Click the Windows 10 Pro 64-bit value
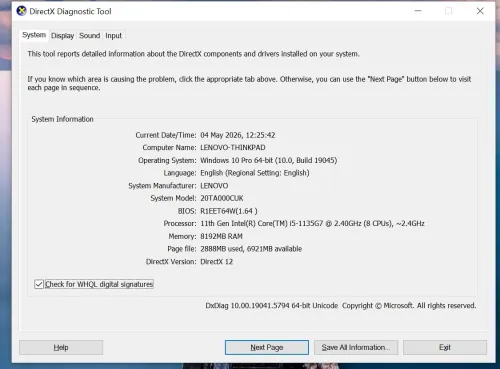 point(269,160)
